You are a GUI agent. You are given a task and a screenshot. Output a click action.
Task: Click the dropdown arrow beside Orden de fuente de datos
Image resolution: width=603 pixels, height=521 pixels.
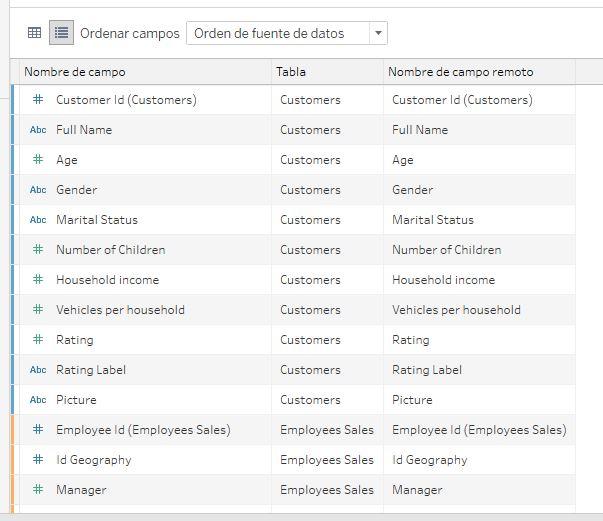coord(378,33)
